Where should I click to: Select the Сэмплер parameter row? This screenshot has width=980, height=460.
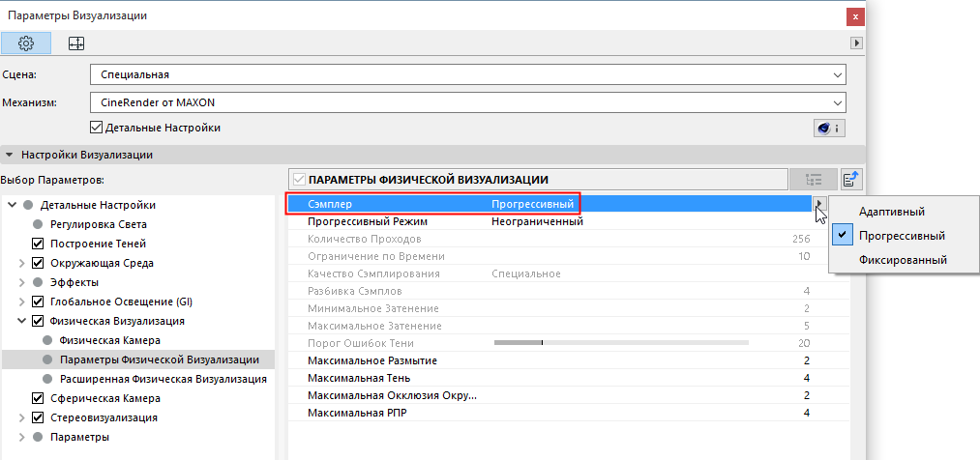pos(550,204)
